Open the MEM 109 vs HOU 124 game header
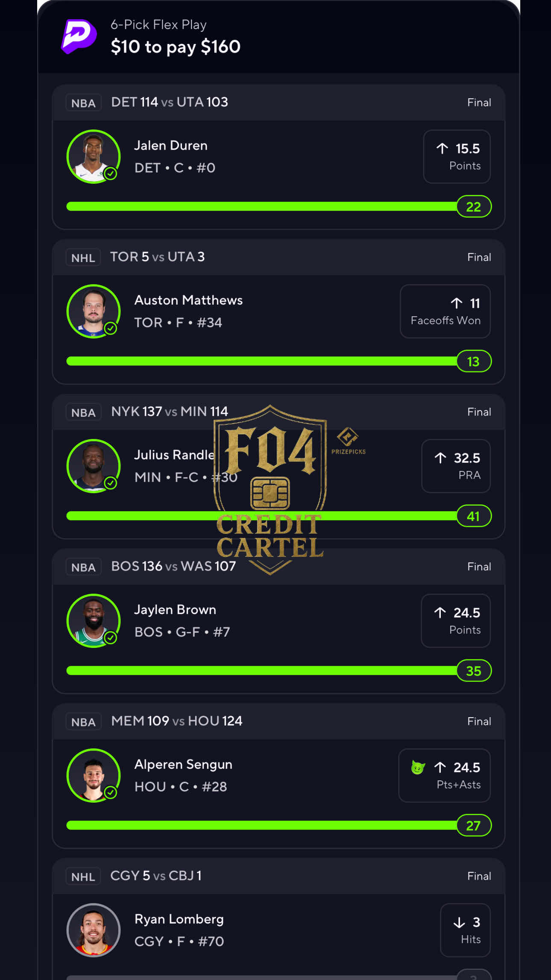The width and height of the screenshot is (551, 980). click(x=176, y=721)
